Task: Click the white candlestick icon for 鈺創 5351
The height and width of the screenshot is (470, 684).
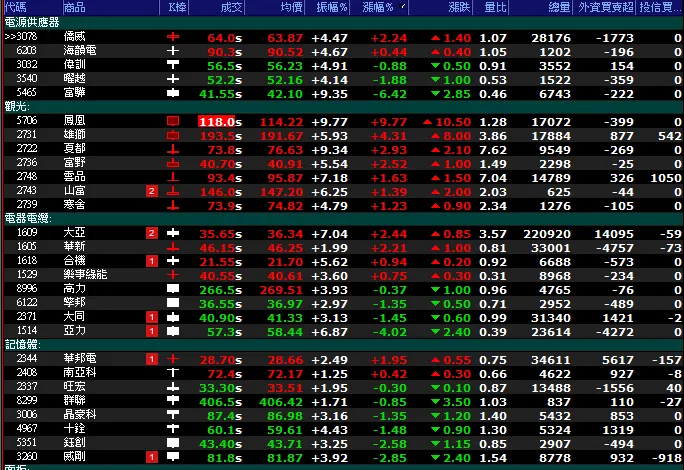Action: coord(173,443)
